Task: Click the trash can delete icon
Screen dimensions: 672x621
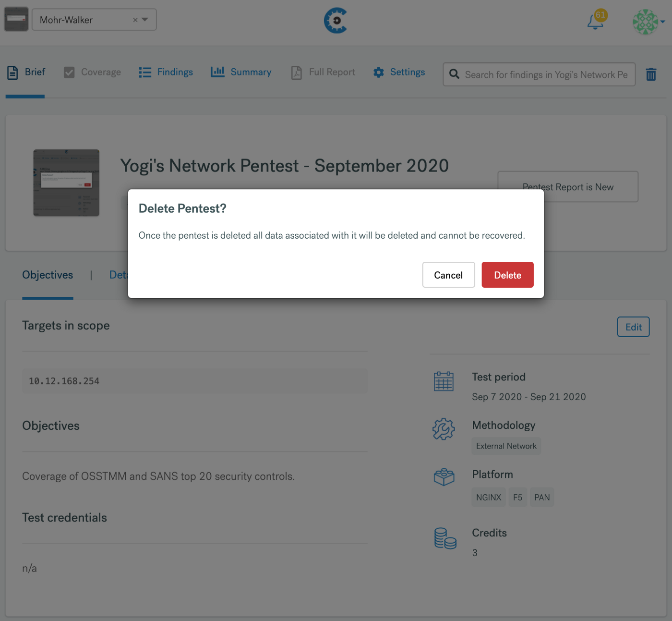Action: (x=651, y=74)
